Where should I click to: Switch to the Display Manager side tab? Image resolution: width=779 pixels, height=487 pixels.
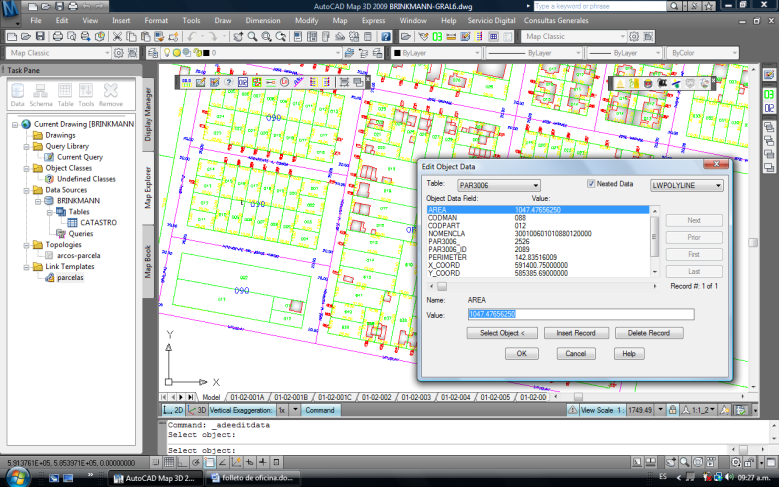pos(148,114)
